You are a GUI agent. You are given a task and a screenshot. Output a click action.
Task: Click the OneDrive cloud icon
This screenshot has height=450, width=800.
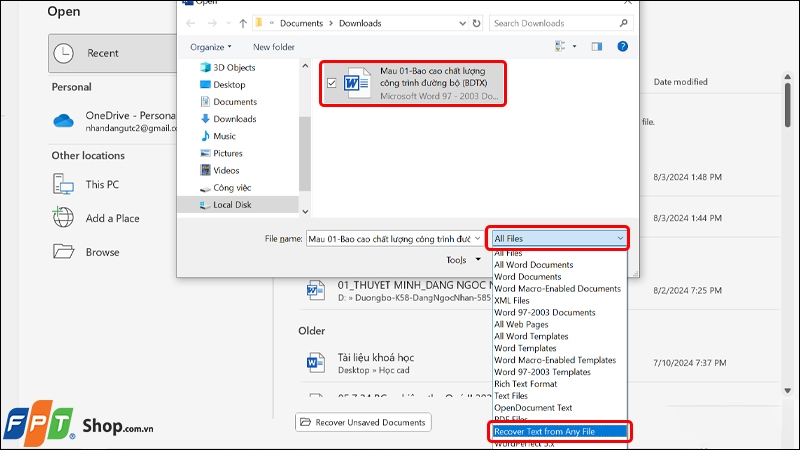click(x=63, y=121)
